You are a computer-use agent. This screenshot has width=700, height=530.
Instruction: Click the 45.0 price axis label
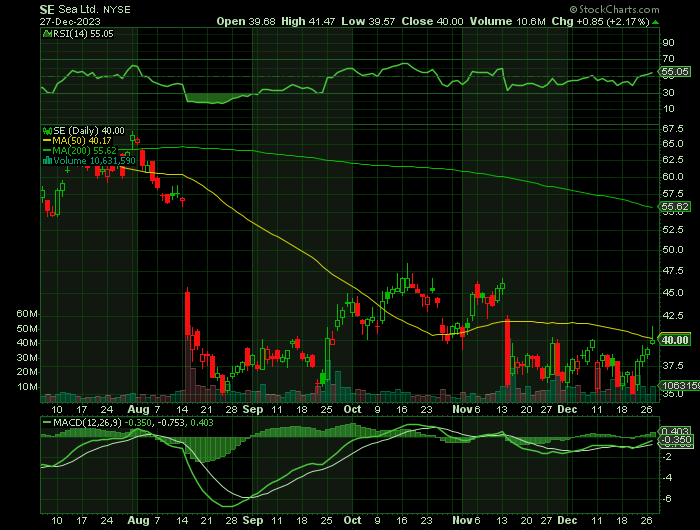click(672, 293)
